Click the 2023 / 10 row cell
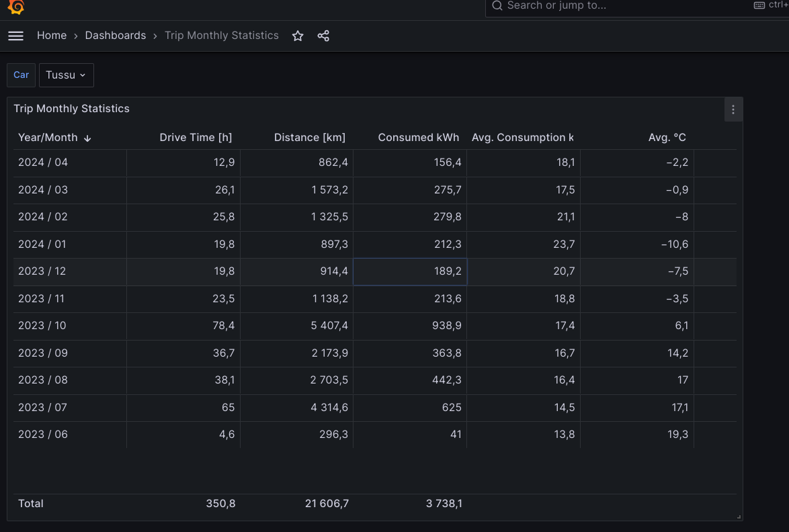The height and width of the screenshot is (532, 789). (x=43, y=326)
